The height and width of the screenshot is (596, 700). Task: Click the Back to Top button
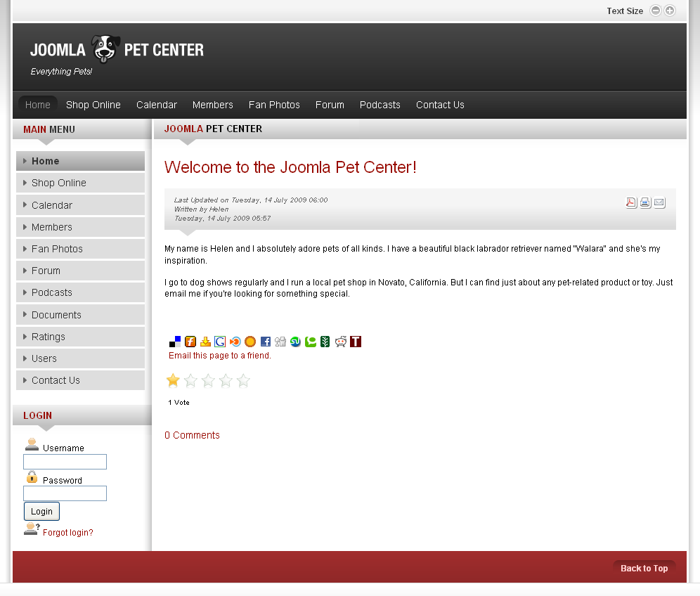coord(644,568)
